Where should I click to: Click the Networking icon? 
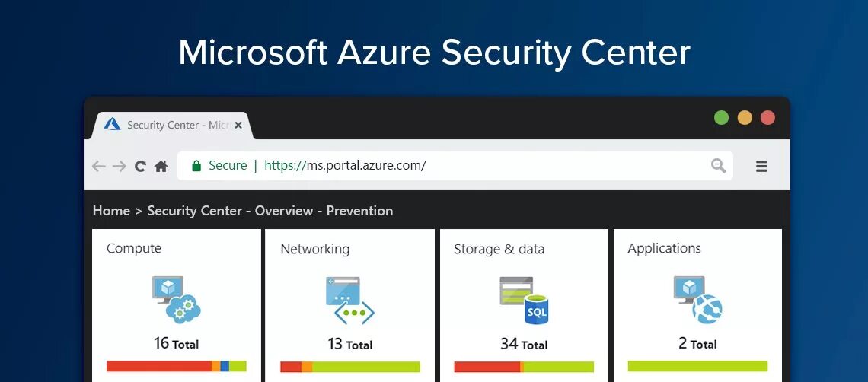[x=349, y=301]
